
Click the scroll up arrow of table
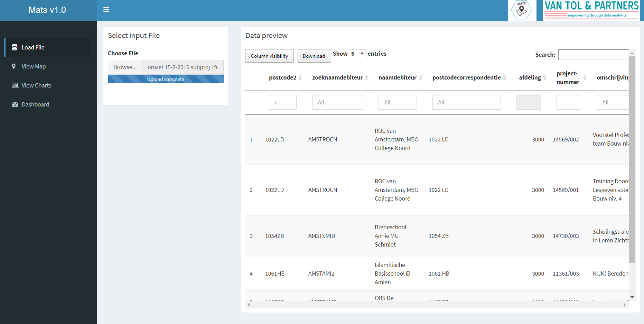[x=632, y=53]
